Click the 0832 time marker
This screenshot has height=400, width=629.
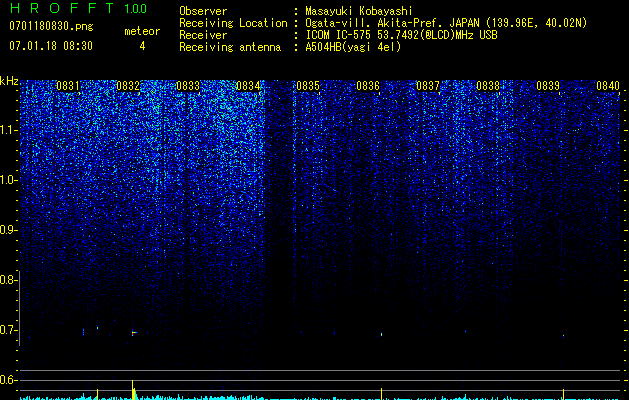click(x=128, y=86)
